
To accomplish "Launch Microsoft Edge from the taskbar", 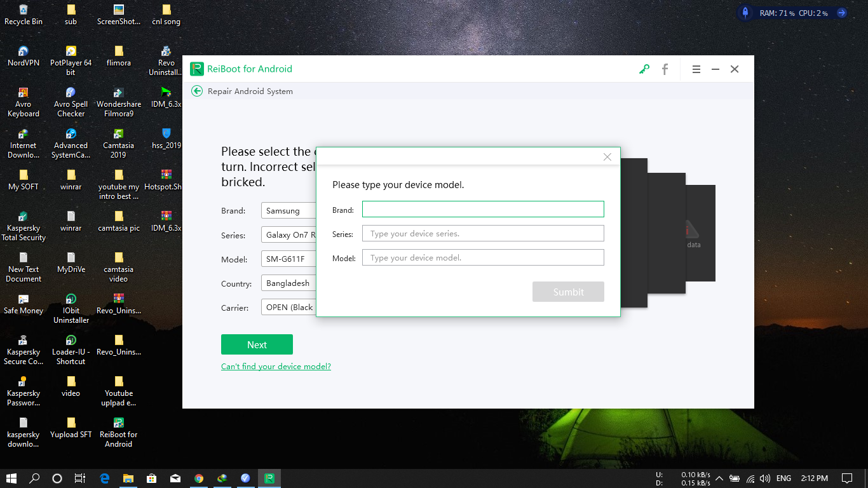I will pos(105,478).
